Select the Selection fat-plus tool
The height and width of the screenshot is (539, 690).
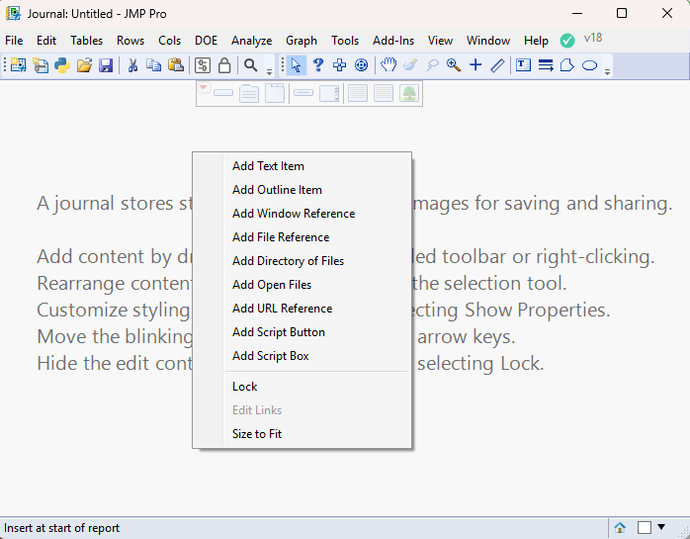(x=339, y=65)
